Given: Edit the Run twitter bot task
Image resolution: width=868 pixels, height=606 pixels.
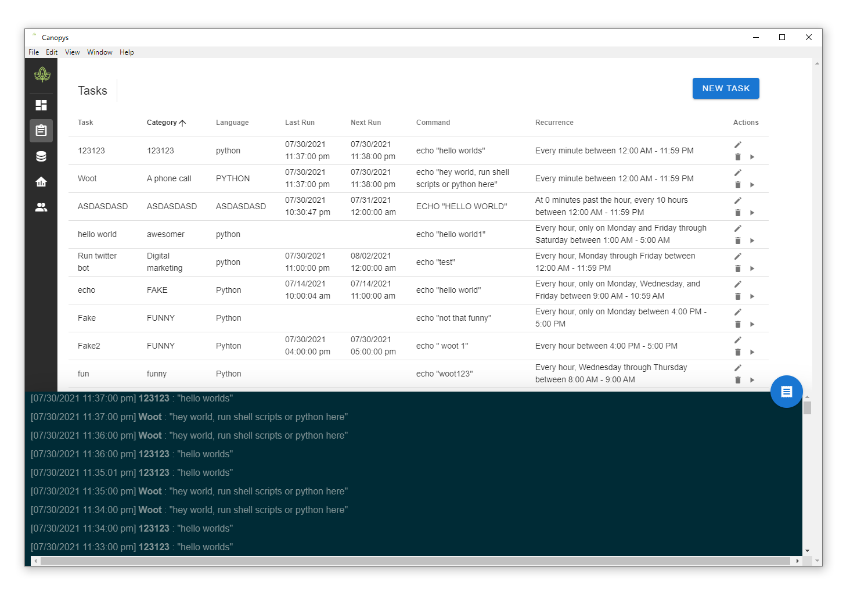Looking at the screenshot, I should pyautogui.click(x=738, y=256).
